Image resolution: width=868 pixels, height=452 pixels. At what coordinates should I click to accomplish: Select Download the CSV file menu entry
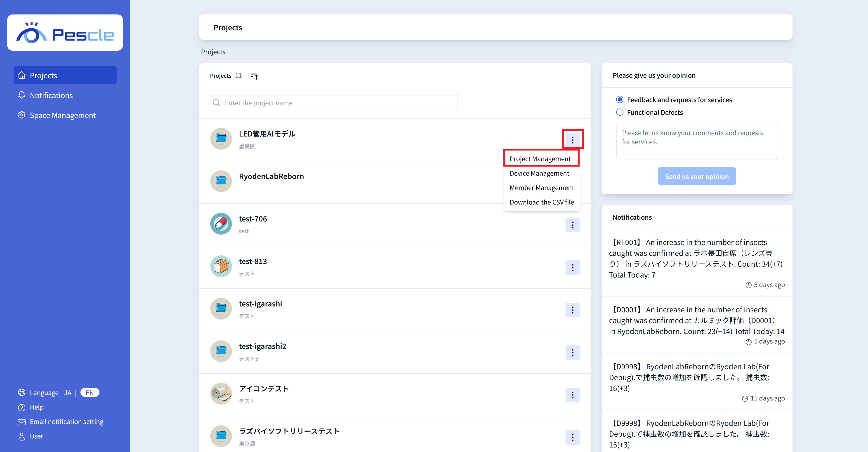(x=542, y=202)
